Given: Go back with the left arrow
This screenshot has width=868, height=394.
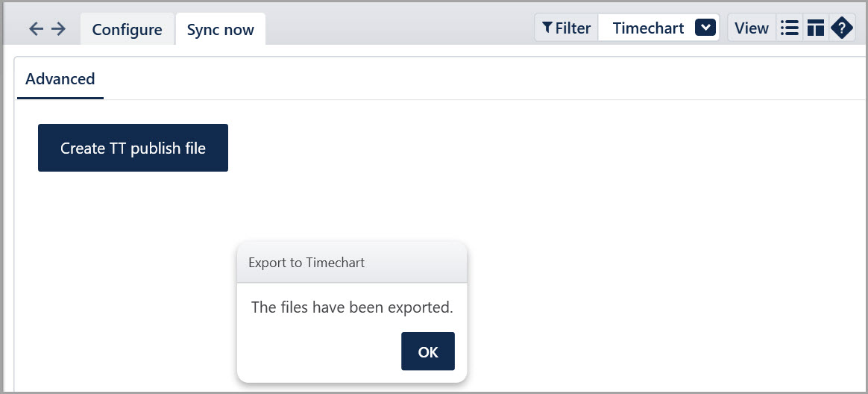Looking at the screenshot, I should pyautogui.click(x=36, y=29).
